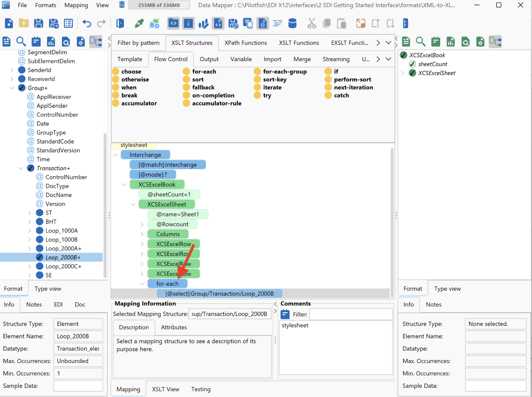The width and height of the screenshot is (532, 397).
Task: Toggle the target panel tree view button
Action: (495, 42)
